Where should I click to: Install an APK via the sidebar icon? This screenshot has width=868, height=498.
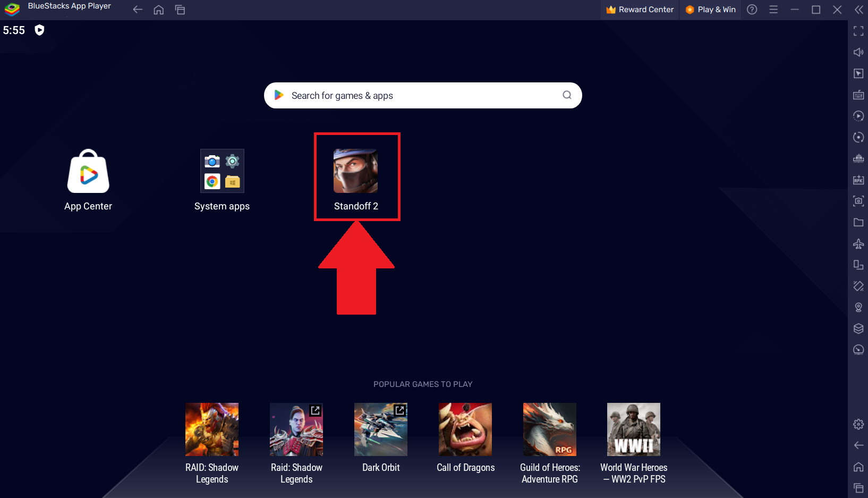(858, 180)
